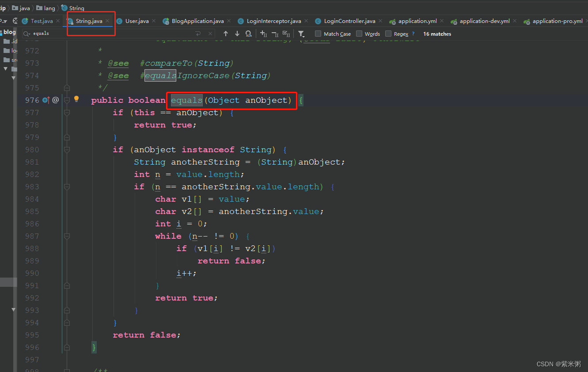Image resolution: width=588 pixels, height=372 pixels.
Task: Switch to the Test.java tab
Action: click(42, 21)
